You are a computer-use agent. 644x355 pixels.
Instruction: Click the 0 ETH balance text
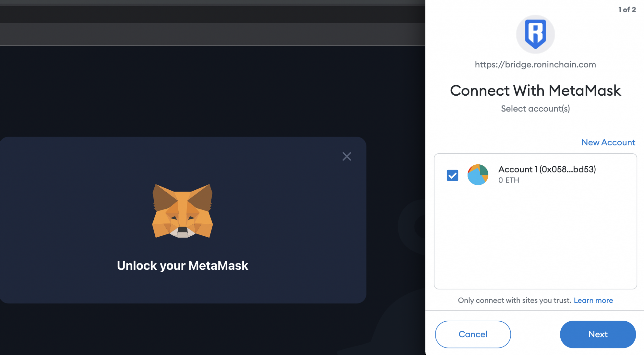click(508, 180)
